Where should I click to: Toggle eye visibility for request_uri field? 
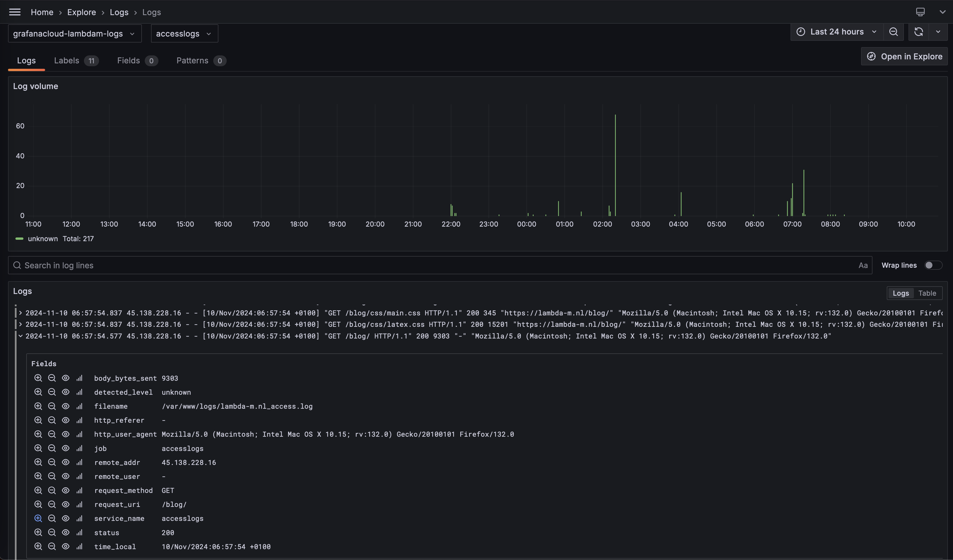(65, 504)
